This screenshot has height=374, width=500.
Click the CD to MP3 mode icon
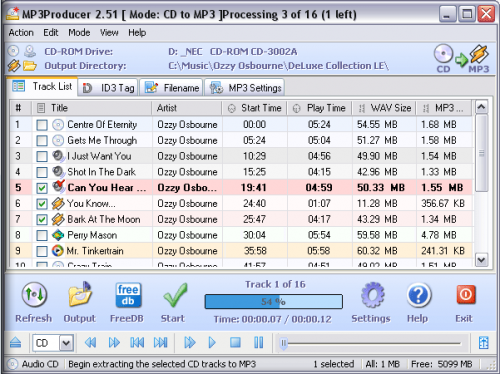(461, 59)
